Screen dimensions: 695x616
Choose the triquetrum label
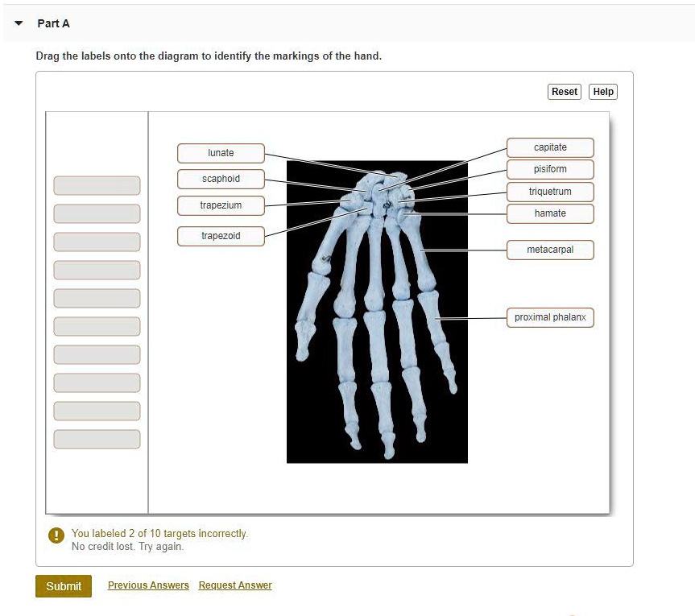tap(550, 192)
